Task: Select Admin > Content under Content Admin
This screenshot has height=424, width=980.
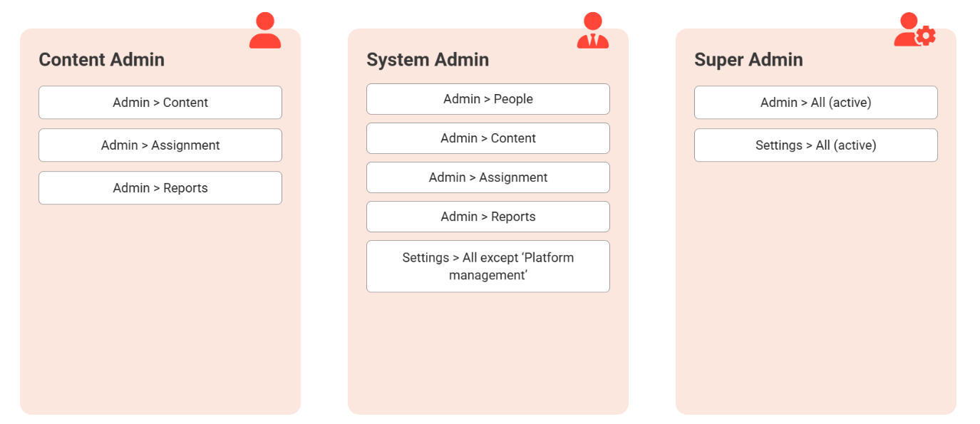Action: pos(160,103)
